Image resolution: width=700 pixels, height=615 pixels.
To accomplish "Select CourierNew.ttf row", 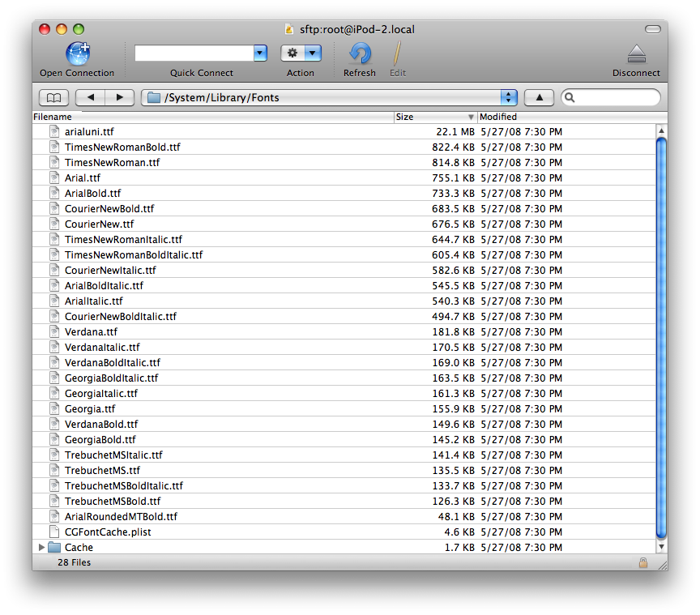I will pyautogui.click(x=344, y=224).
